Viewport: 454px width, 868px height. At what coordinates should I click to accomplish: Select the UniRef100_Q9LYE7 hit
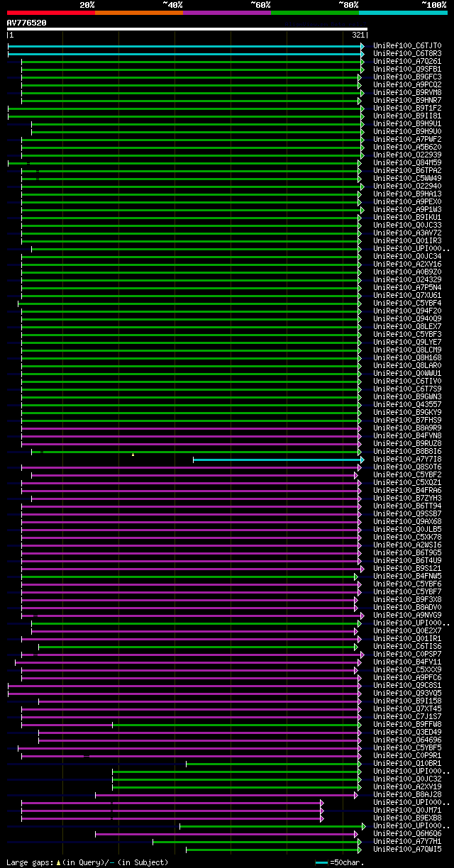[x=407, y=343]
